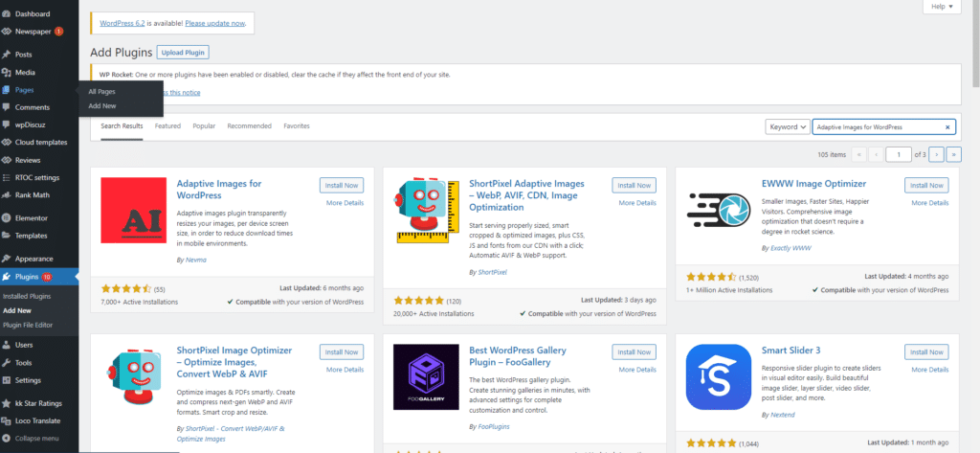This screenshot has width=980, height=453.
Task: Click the Settings sidebar icon
Action: [x=7, y=380]
